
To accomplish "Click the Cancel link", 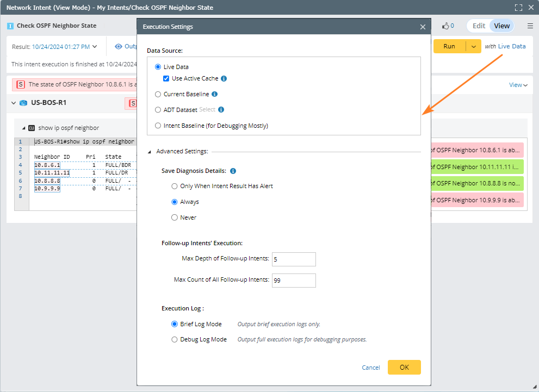I will coord(371,368).
